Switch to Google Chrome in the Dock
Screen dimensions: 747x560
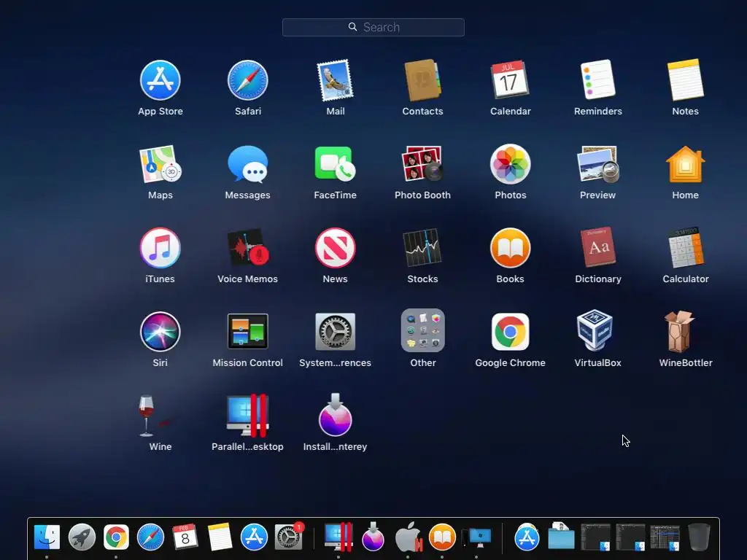(x=116, y=537)
